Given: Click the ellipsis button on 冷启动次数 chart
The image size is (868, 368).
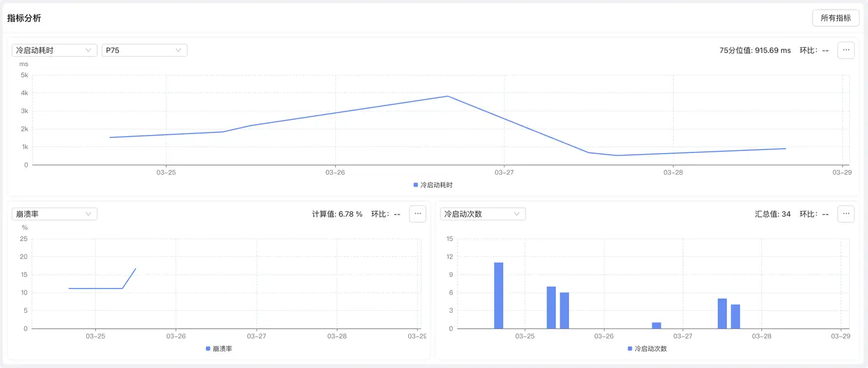Looking at the screenshot, I should coord(846,214).
